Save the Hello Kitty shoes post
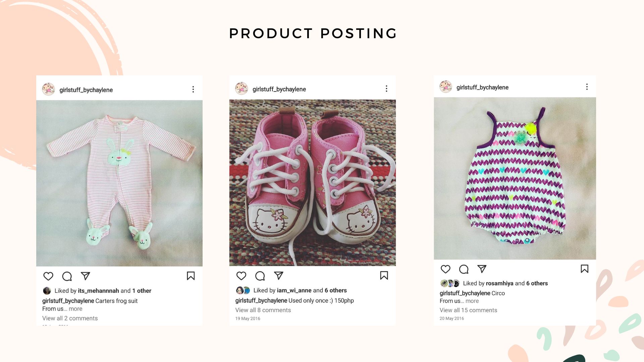Viewport: 644px width, 362px height. pyautogui.click(x=384, y=276)
